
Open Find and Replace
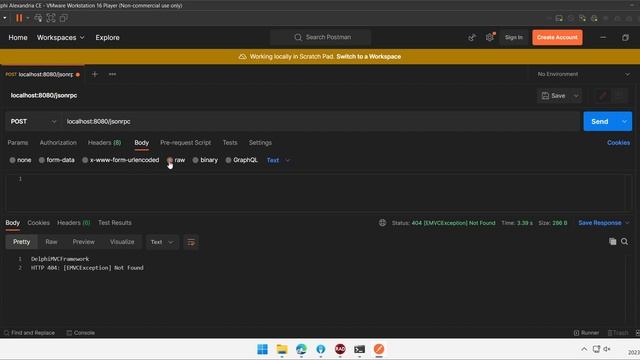(x=29, y=333)
